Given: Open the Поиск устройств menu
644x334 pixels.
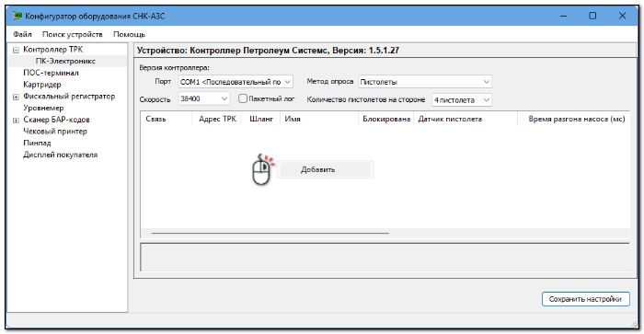Looking at the screenshot, I should 73,35.
